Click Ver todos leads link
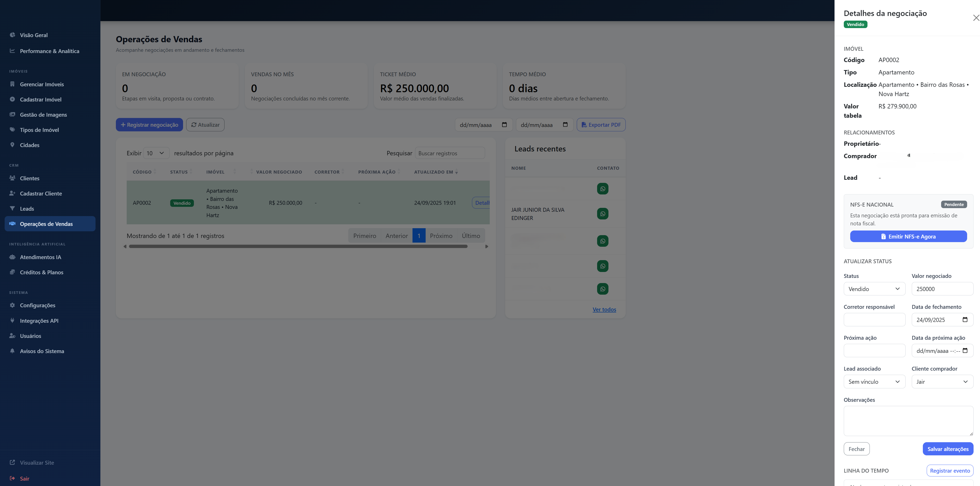This screenshot has width=980, height=486. click(x=604, y=309)
